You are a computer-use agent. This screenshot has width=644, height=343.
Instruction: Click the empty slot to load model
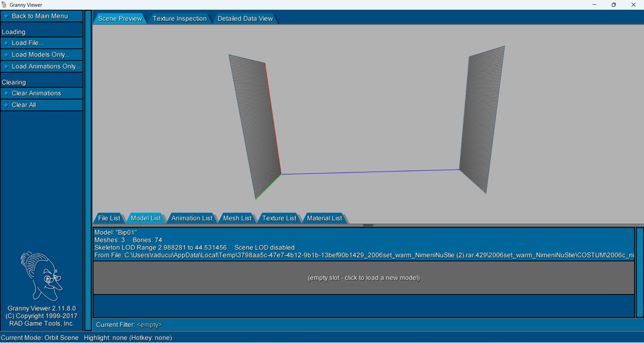[363, 278]
